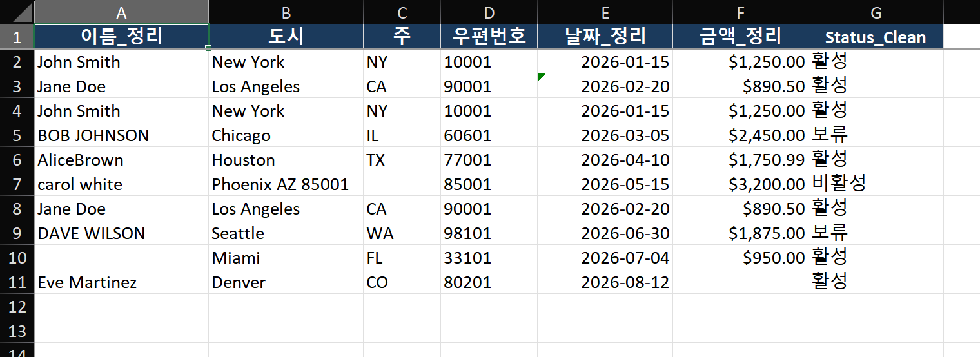Select the 2026-04-10 date cell

pos(605,159)
